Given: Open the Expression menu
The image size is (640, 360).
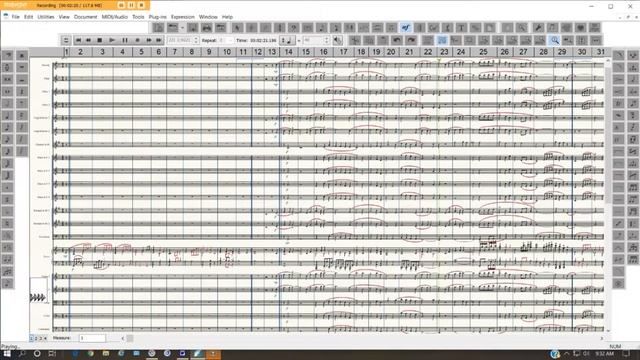Looking at the screenshot, I should [182, 17].
